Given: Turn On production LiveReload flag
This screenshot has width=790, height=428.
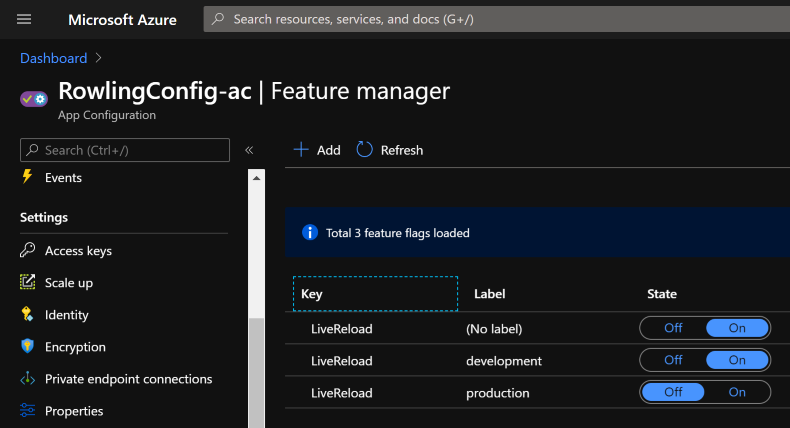Looking at the screenshot, I should pos(737,392).
